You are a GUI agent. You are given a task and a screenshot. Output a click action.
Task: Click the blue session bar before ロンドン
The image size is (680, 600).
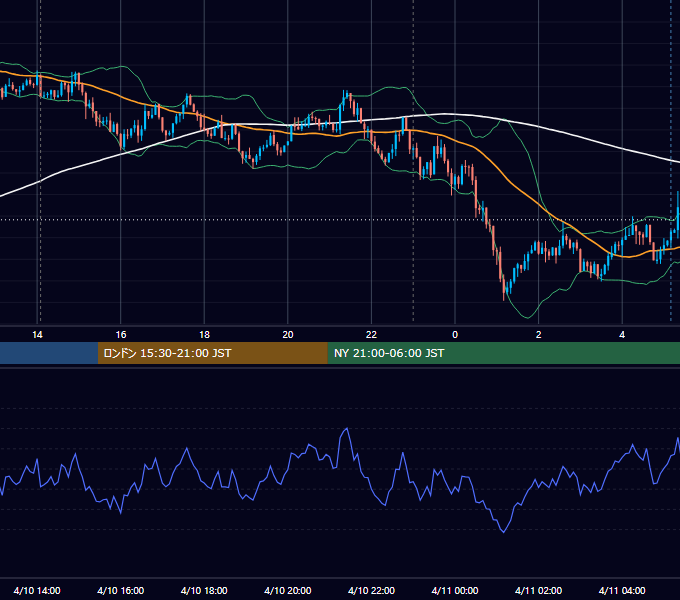point(49,353)
